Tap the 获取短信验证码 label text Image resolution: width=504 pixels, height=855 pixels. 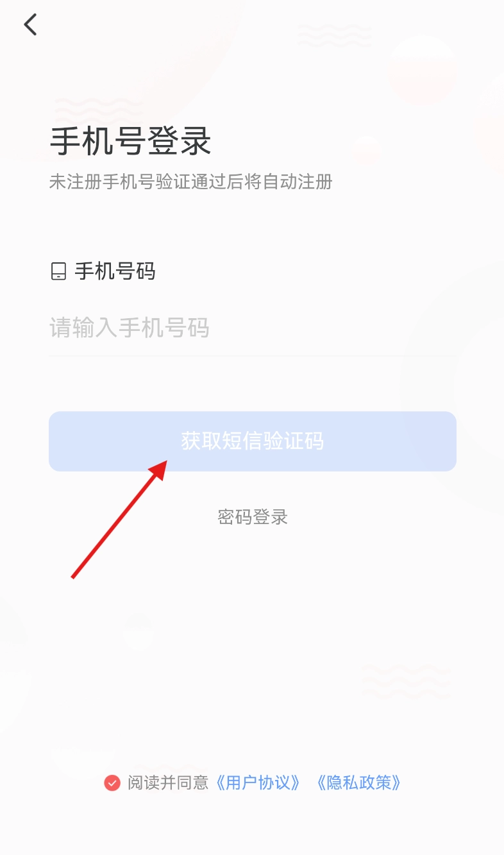[x=253, y=441]
